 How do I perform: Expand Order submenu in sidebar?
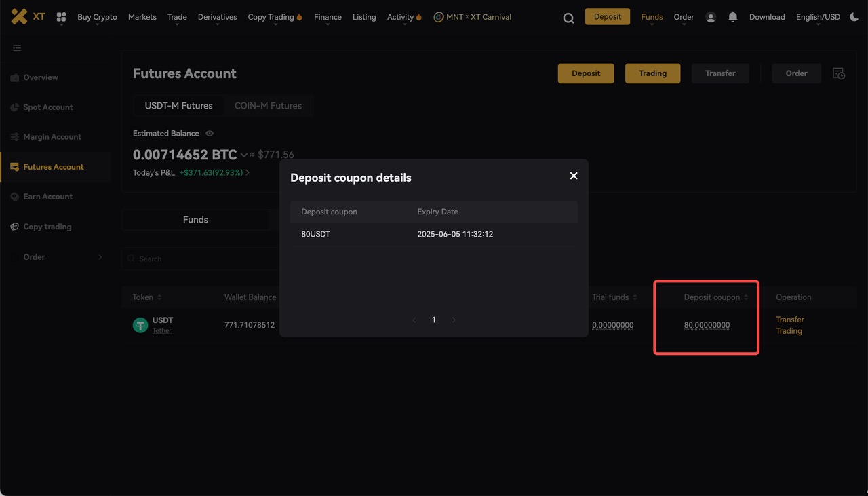point(100,257)
